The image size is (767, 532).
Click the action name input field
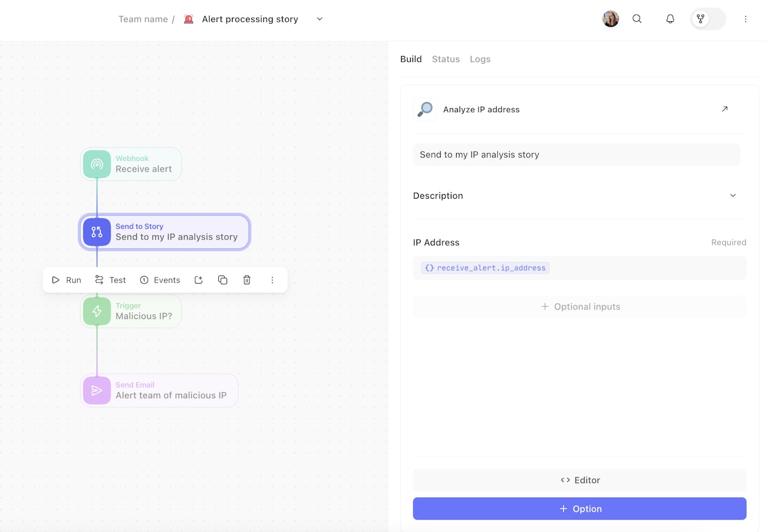point(576,155)
